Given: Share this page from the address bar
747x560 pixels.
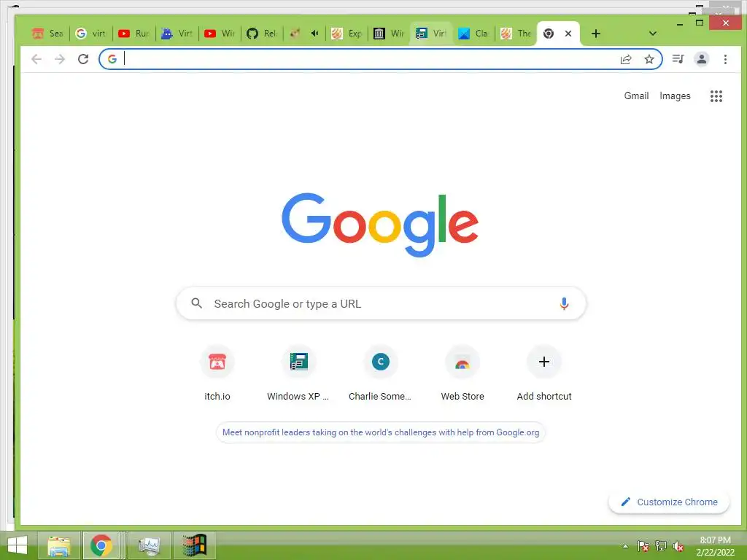Looking at the screenshot, I should (625, 59).
